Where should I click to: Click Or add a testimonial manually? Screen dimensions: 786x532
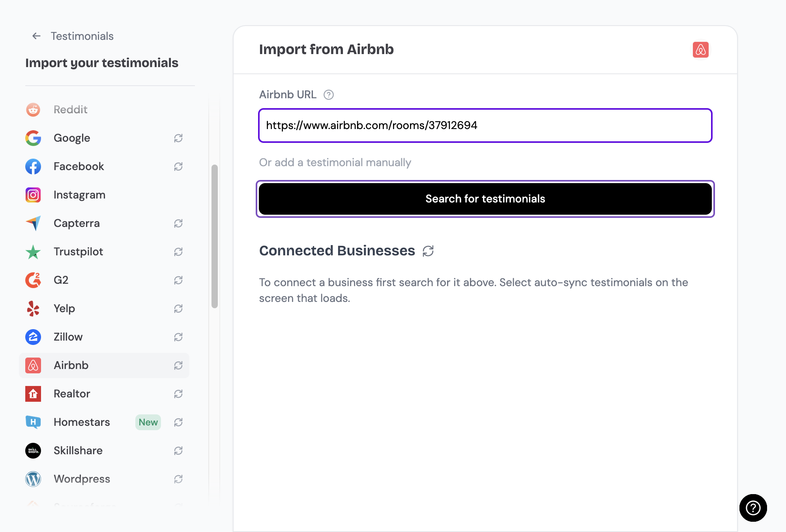(335, 163)
